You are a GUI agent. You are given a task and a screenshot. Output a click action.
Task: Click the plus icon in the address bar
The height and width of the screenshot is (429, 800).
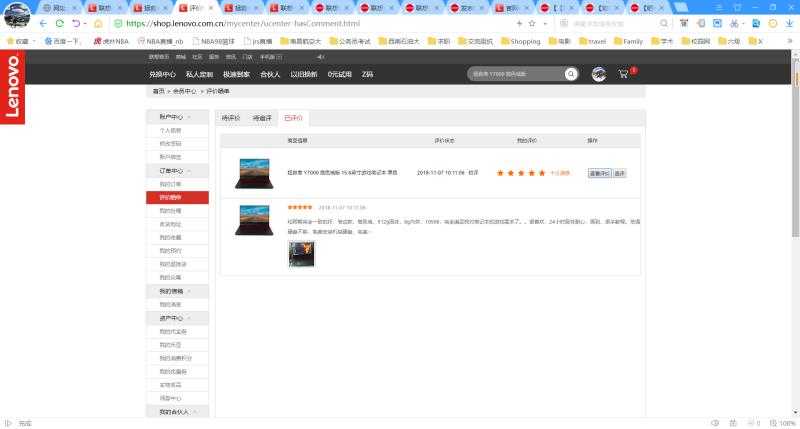[x=519, y=23]
